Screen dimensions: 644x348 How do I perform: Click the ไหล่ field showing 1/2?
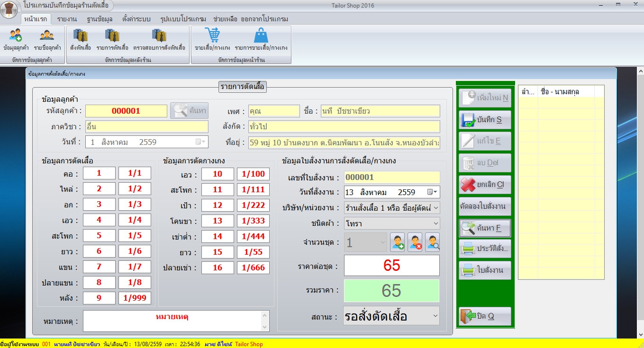point(135,189)
